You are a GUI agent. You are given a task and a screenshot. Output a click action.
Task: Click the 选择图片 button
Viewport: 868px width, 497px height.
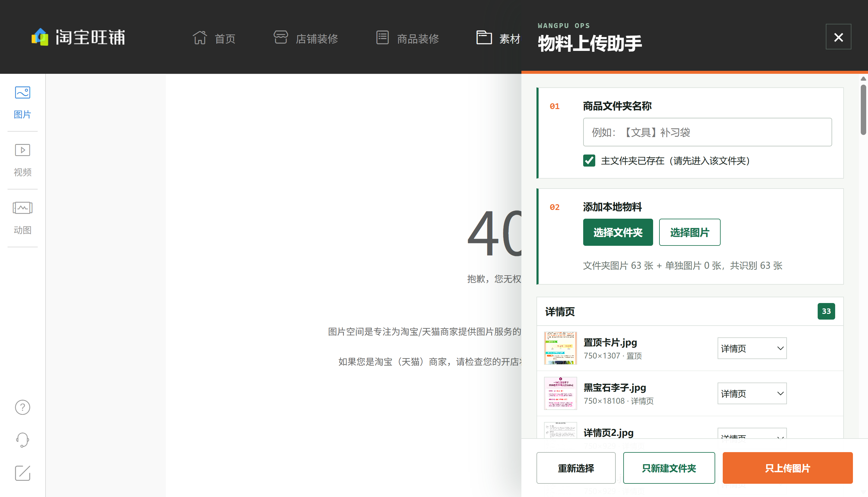tap(689, 232)
